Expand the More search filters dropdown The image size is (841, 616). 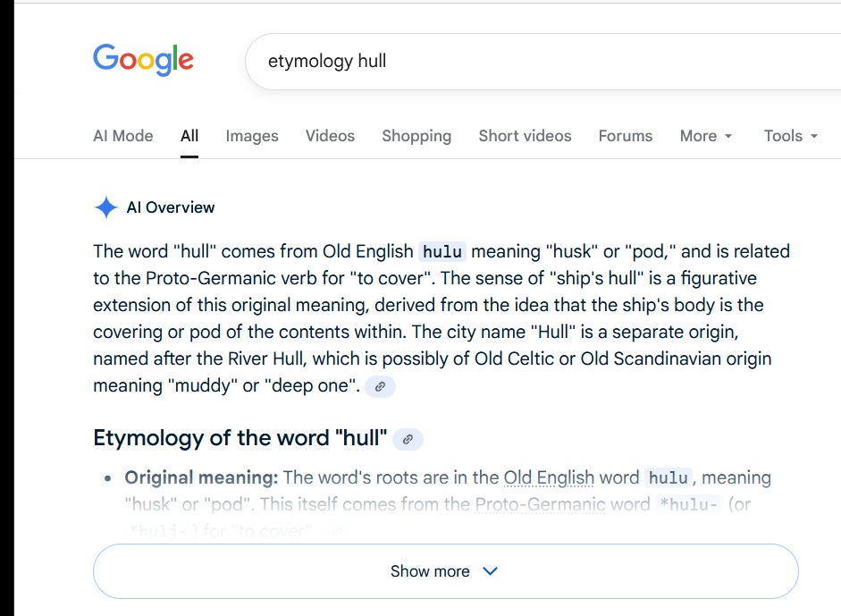[x=705, y=136]
